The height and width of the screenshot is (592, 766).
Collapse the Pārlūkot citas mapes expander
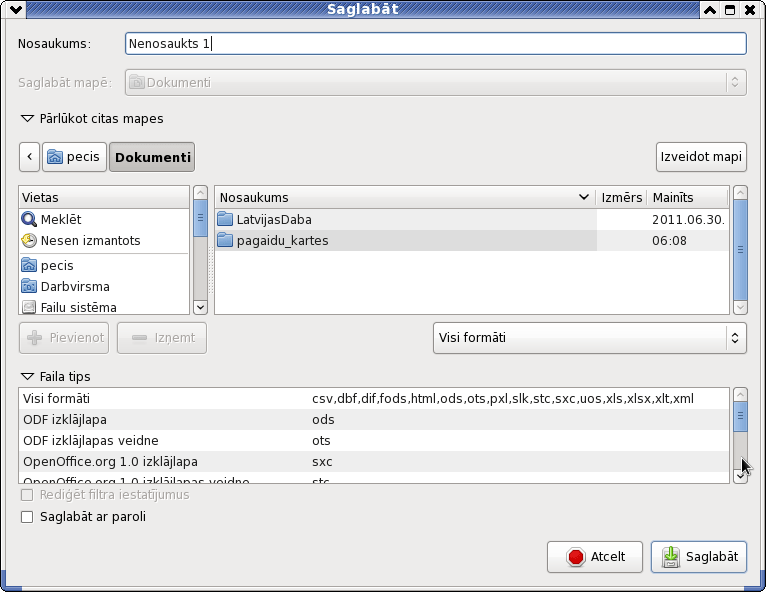(x=27, y=119)
